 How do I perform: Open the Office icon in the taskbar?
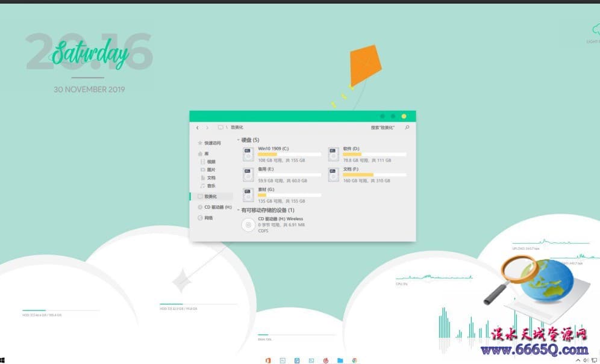click(268, 360)
